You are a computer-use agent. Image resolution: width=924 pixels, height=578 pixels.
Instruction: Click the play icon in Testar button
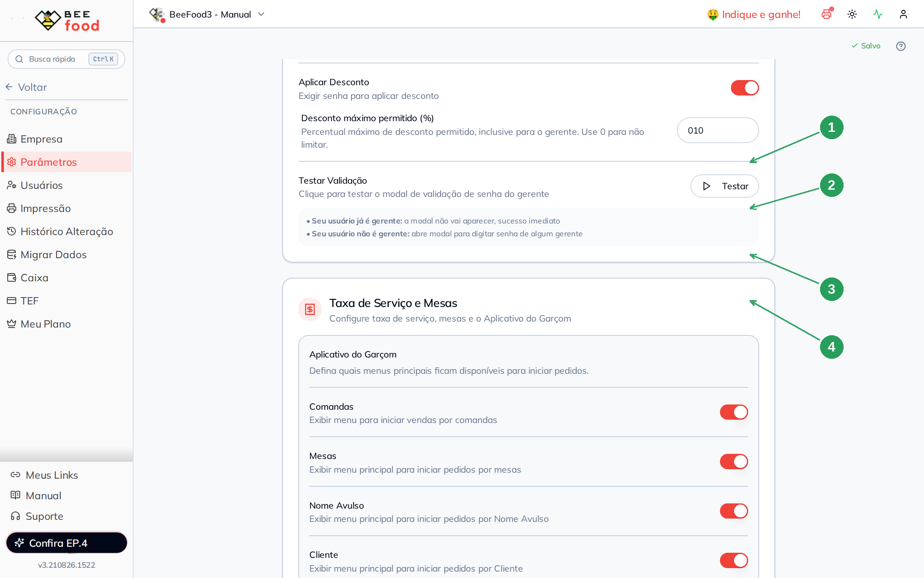707,186
